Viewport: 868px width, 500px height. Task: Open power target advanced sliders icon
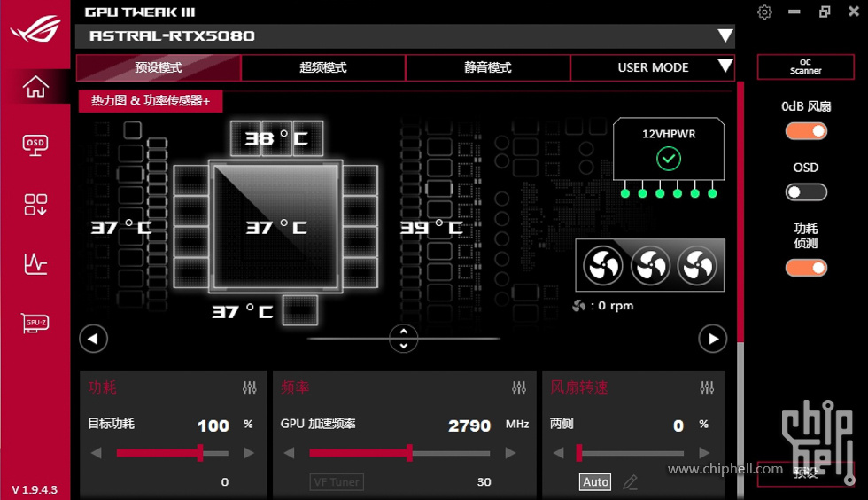[x=250, y=387]
